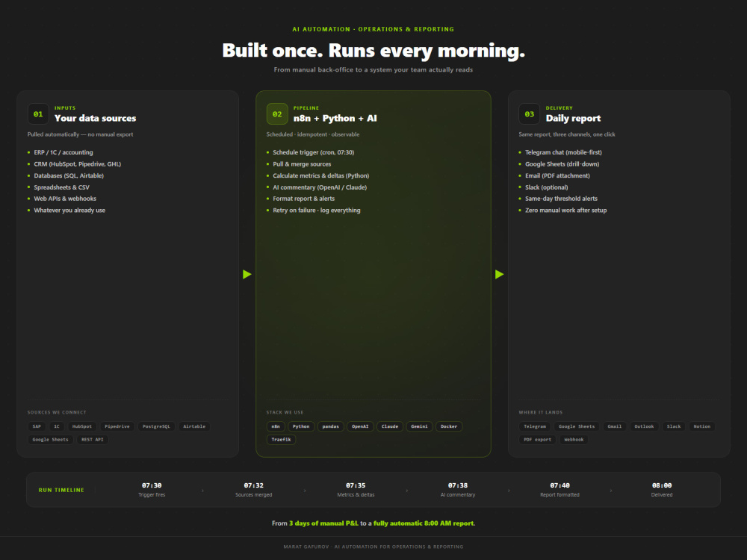Select the Webhook chip
747x560 pixels.
(x=574, y=440)
